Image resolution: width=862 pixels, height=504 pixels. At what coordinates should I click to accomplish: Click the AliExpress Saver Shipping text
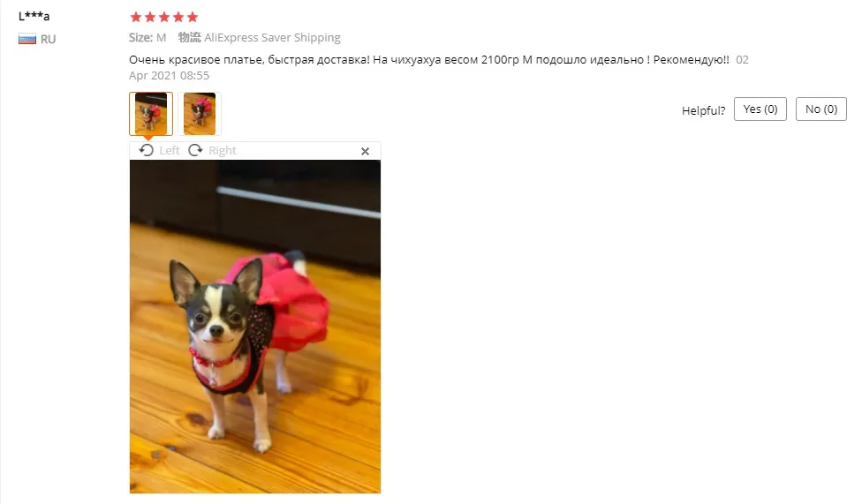272,37
